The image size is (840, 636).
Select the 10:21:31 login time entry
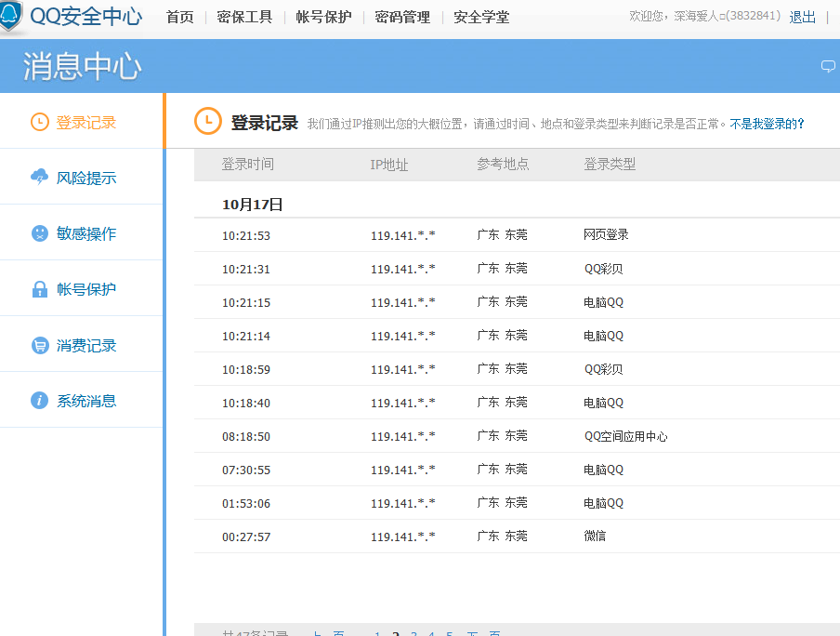tap(246, 270)
